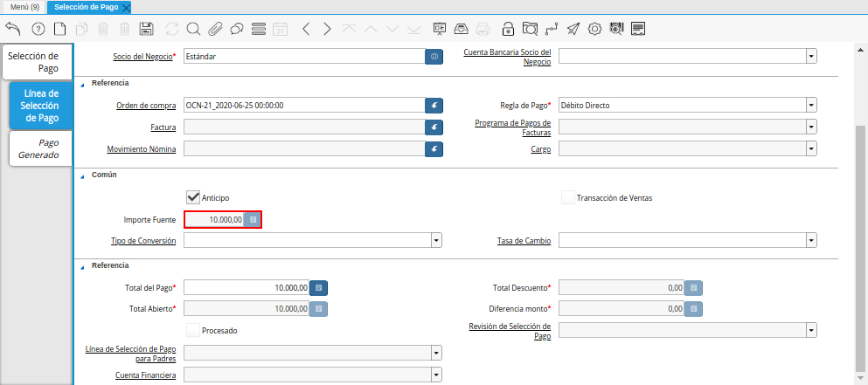Open the Pago Generado tab
The height and width of the screenshot is (385, 868).
[x=41, y=148]
